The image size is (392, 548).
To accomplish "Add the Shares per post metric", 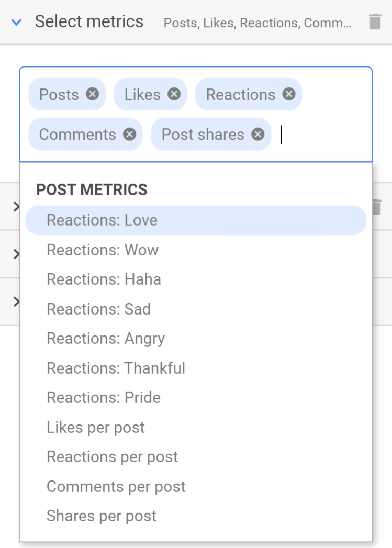I will (x=101, y=516).
